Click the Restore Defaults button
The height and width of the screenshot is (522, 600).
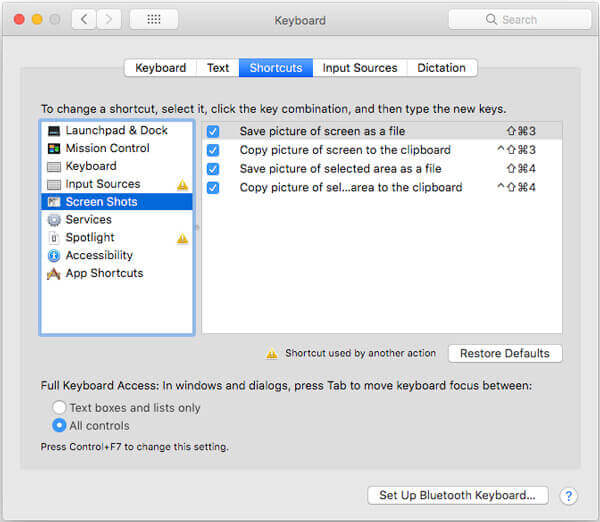505,354
